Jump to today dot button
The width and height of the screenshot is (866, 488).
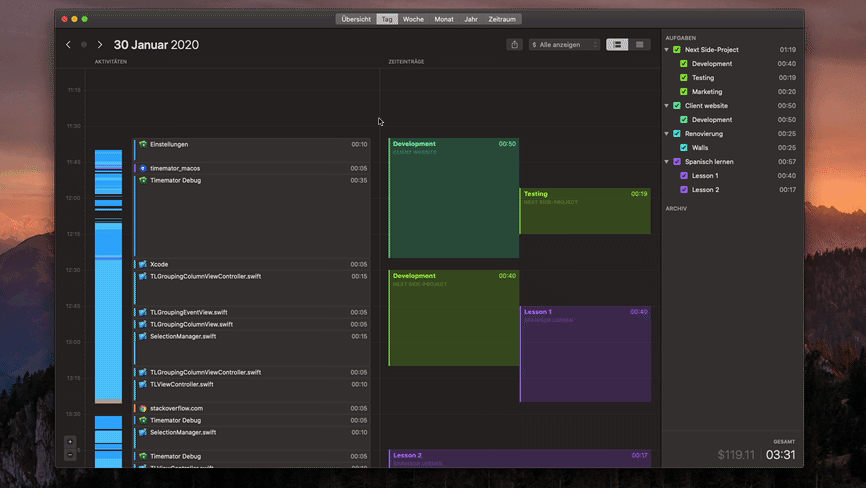coord(84,45)
